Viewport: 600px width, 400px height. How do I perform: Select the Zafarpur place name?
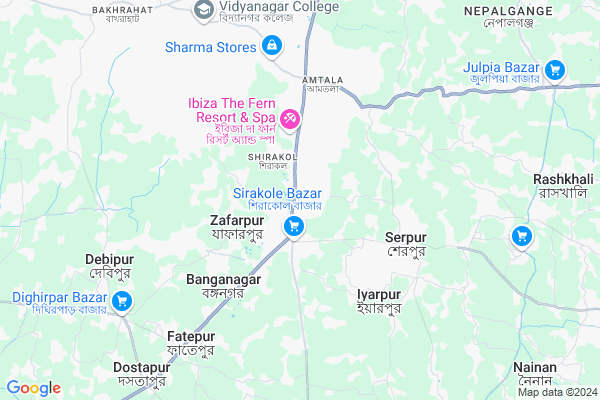[237, 220]
